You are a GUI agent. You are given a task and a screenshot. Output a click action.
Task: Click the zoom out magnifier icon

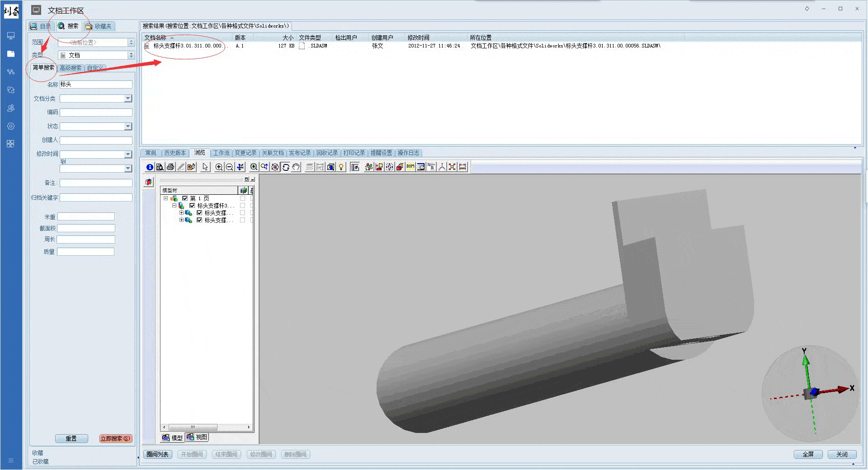pos(229,167)
